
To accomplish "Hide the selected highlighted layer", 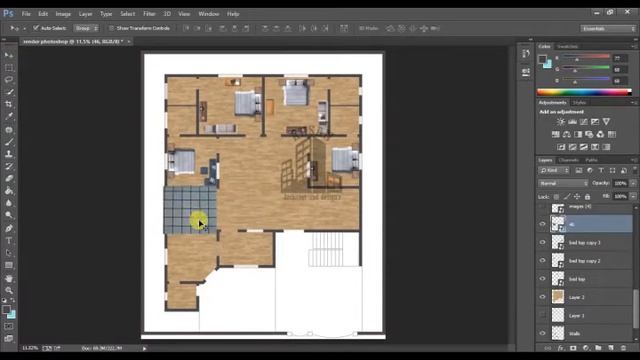I will (542, 224).
